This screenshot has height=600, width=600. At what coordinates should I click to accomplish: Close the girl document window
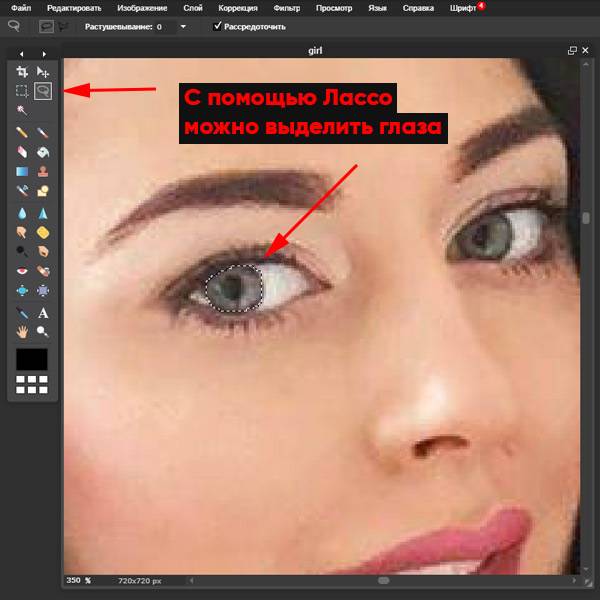coord(585,50)
